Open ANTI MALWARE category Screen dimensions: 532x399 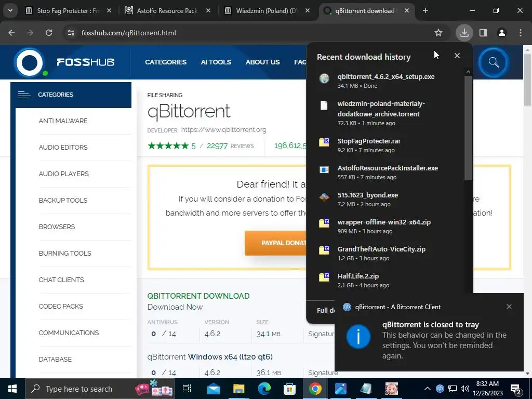coord(63,121)
